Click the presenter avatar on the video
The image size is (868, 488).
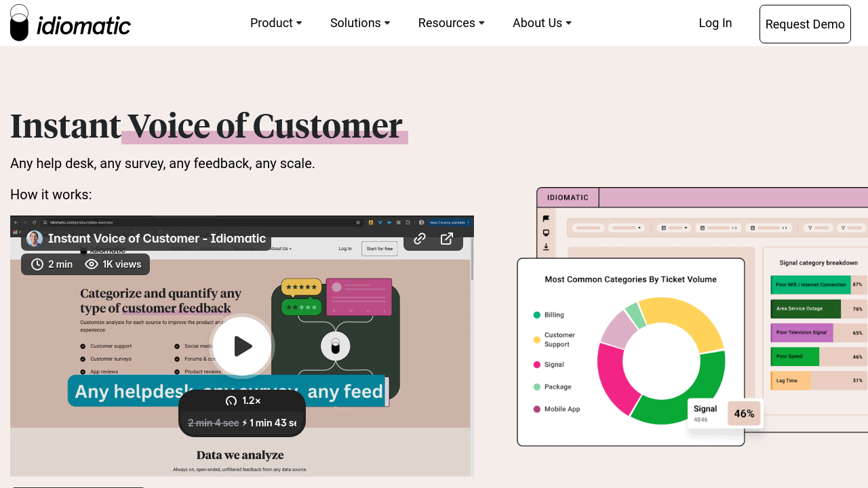(x=35, y=239)
